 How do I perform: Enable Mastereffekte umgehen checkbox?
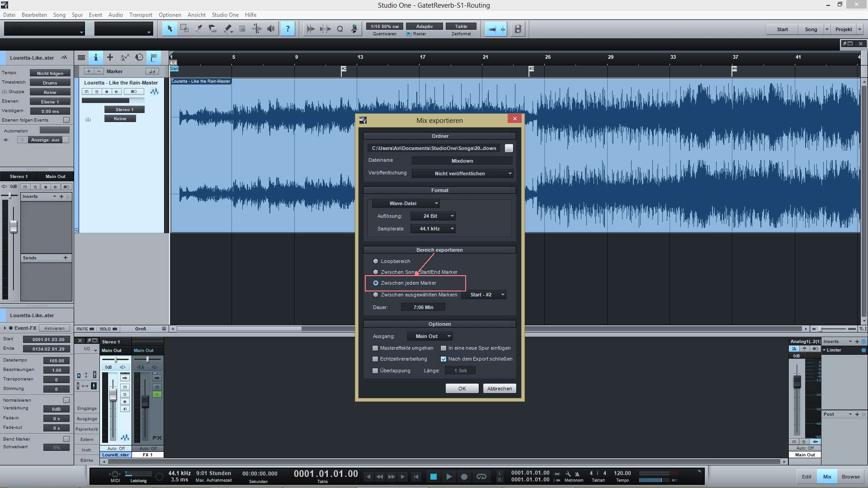click(375, 348)
